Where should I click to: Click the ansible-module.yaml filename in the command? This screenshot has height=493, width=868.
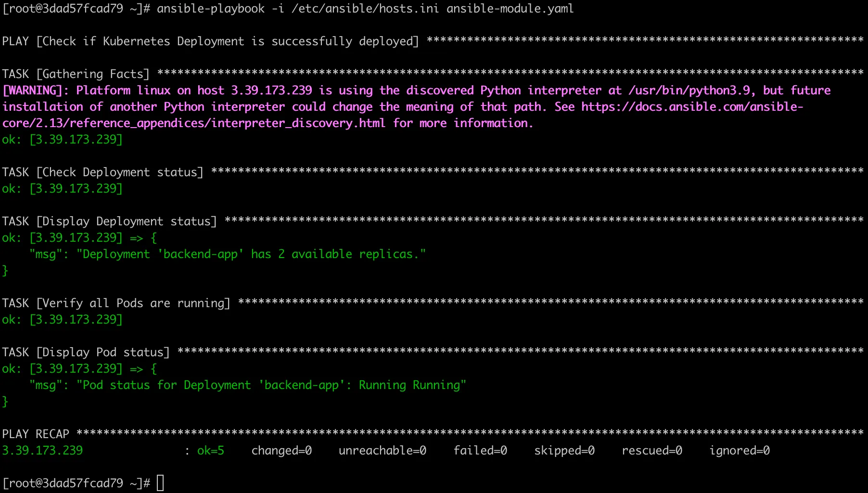[x=510, y=9]
